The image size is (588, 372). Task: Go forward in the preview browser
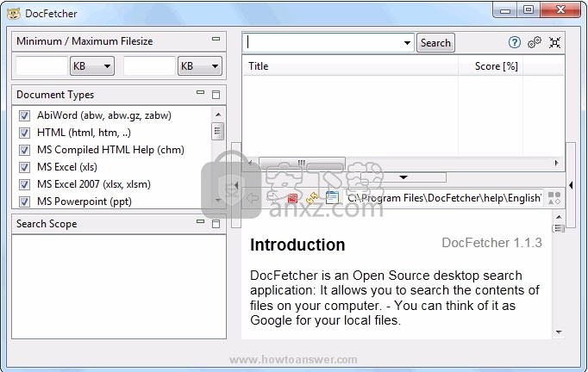(x=272, y=198)
